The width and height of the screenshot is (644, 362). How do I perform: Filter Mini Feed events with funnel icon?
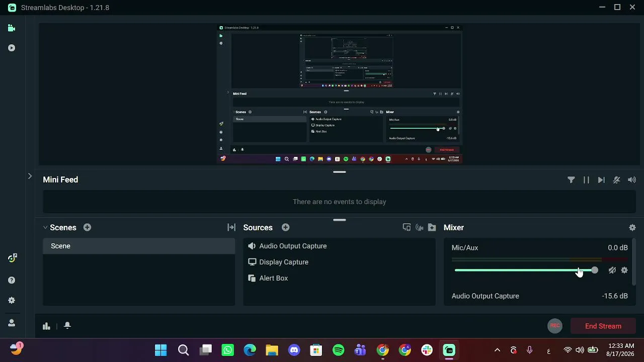(571, 179)
